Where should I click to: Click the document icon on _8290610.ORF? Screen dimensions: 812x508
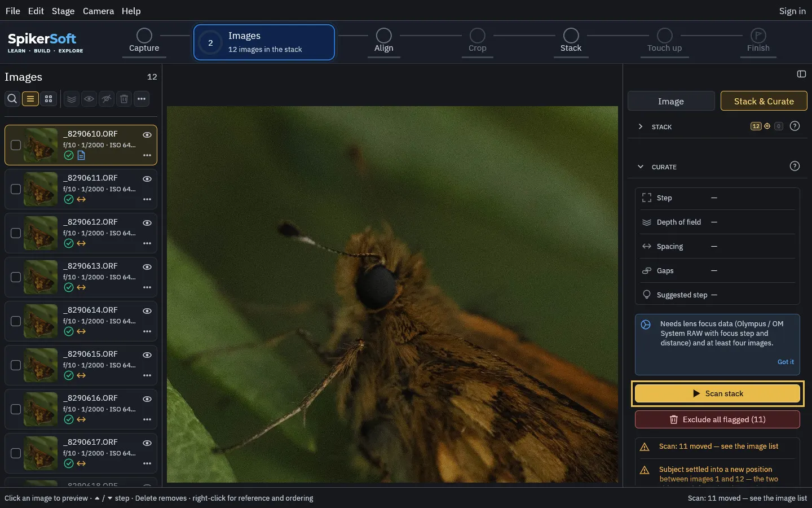81,155
